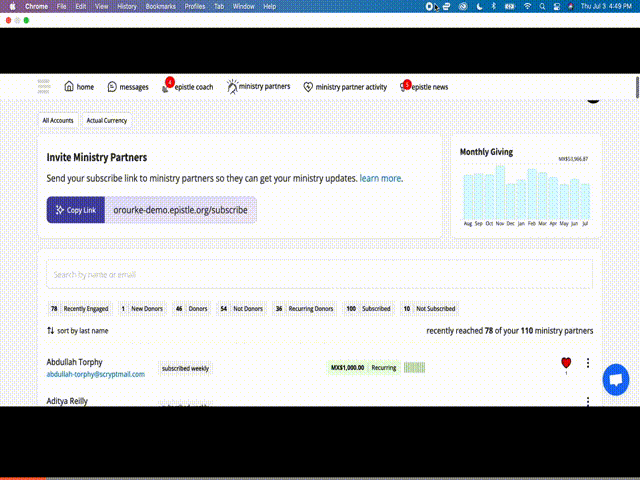The height and width of the screenshot is (480, 640).
Task: Toggle the 100 Subscribed filter
Action: click(369, 309)
